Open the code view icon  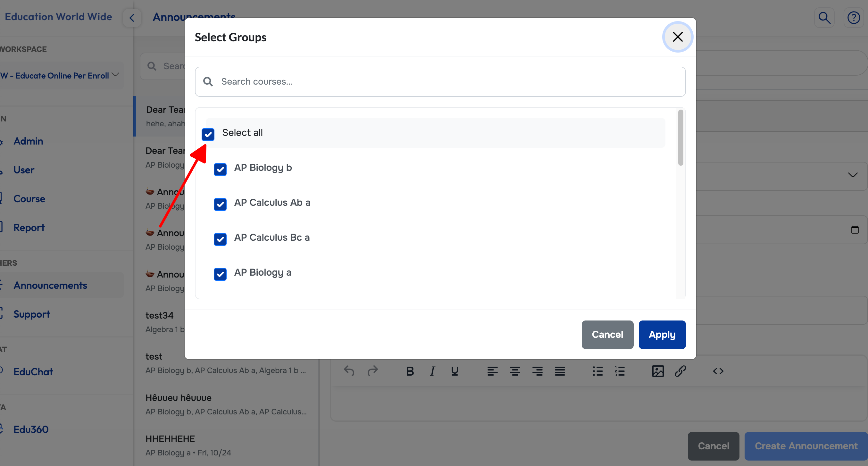click(718, 371)
